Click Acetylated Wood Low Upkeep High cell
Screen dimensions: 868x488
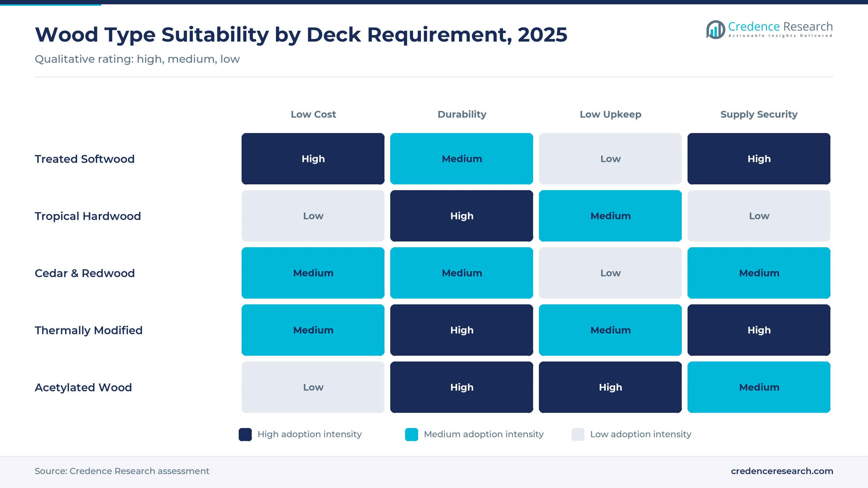[610, 387]
